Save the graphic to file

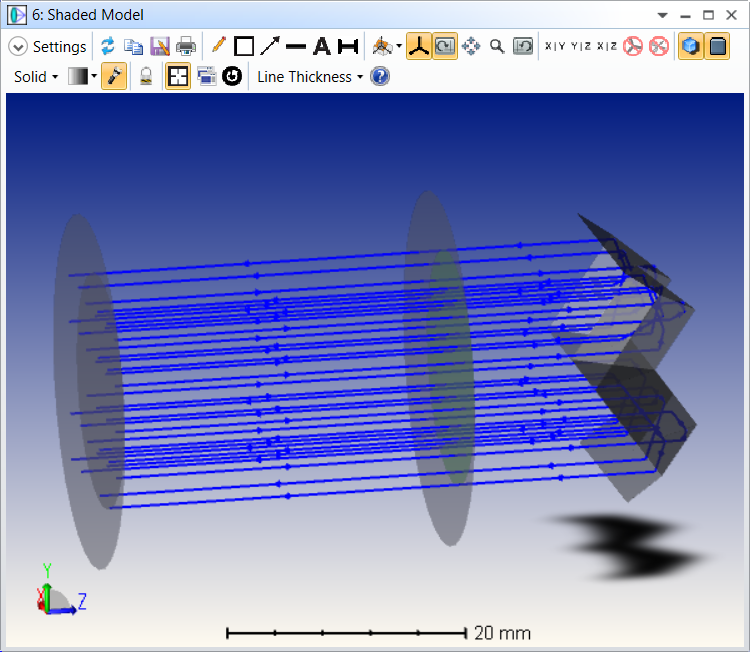160,46
